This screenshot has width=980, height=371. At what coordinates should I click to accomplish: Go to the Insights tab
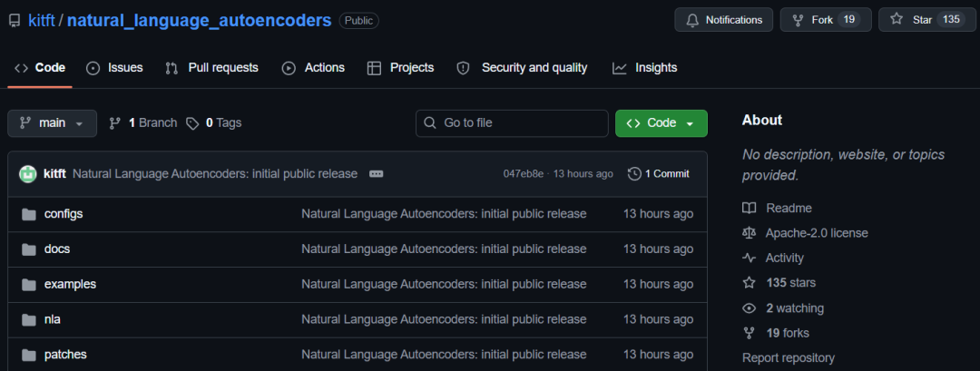pyautogui.click(x=644, y=67)
